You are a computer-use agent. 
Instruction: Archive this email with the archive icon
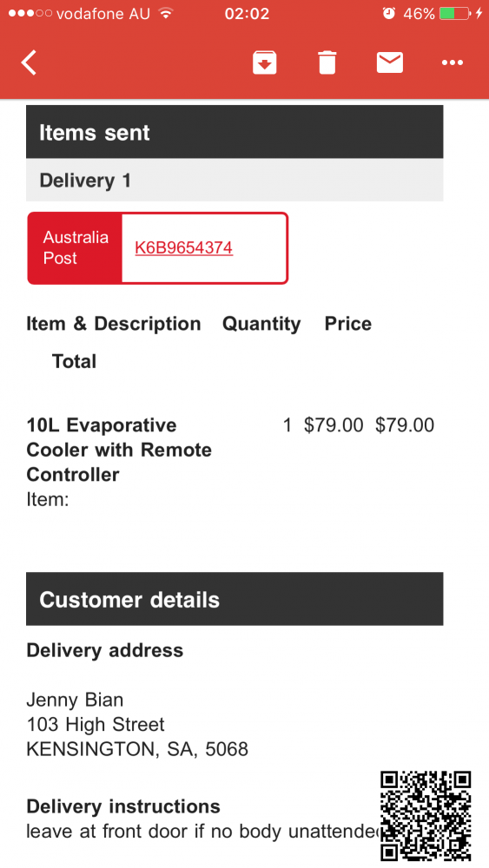(x=265, y=62)
